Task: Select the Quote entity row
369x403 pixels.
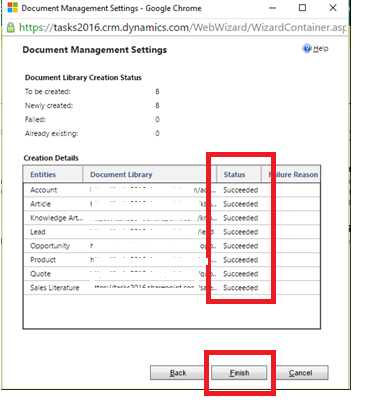Action: point(172,274)
